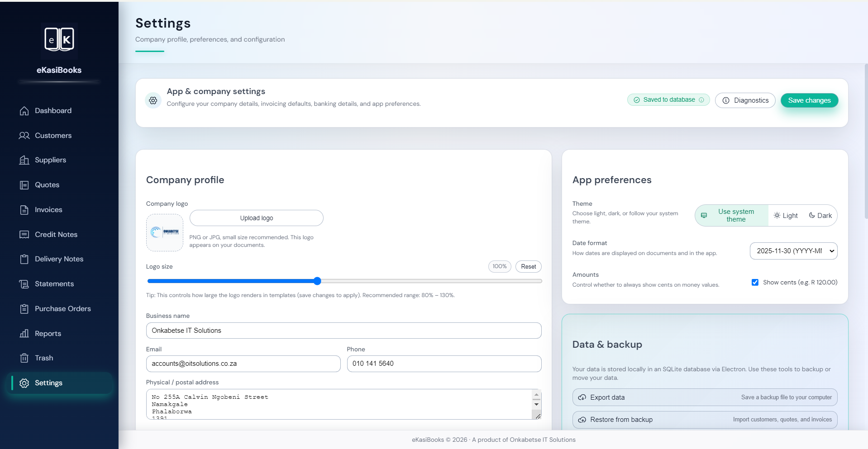Open Suppliers using its sidebar icon

[24, 160]
